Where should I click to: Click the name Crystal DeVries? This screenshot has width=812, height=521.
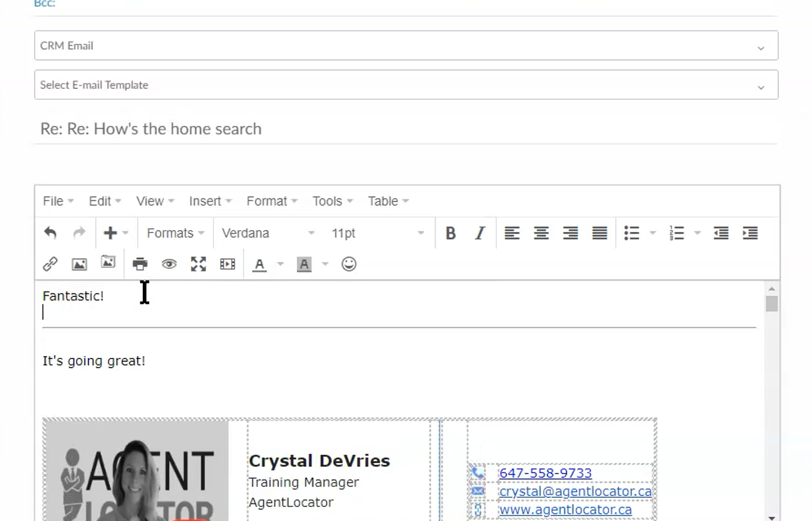click(x=319, y=461)
